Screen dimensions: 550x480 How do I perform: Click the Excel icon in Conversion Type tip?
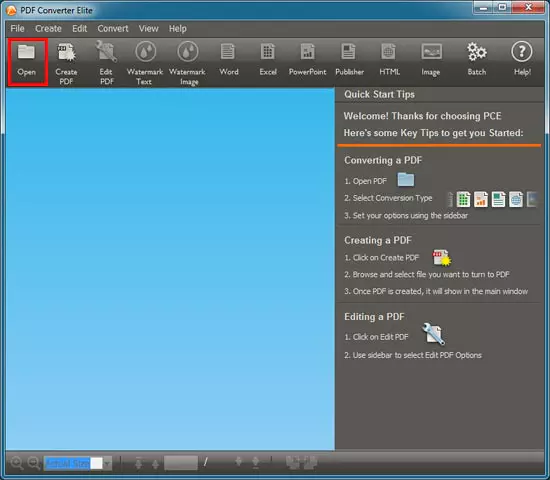point(463,199)
